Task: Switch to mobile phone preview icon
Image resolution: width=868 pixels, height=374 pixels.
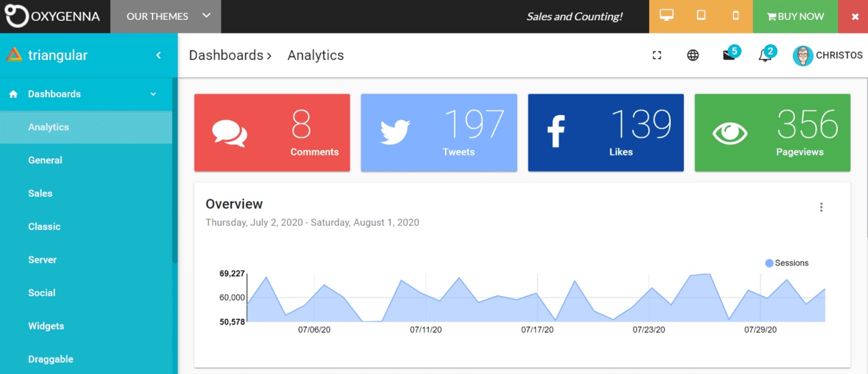Action: (x=736, y=16)
